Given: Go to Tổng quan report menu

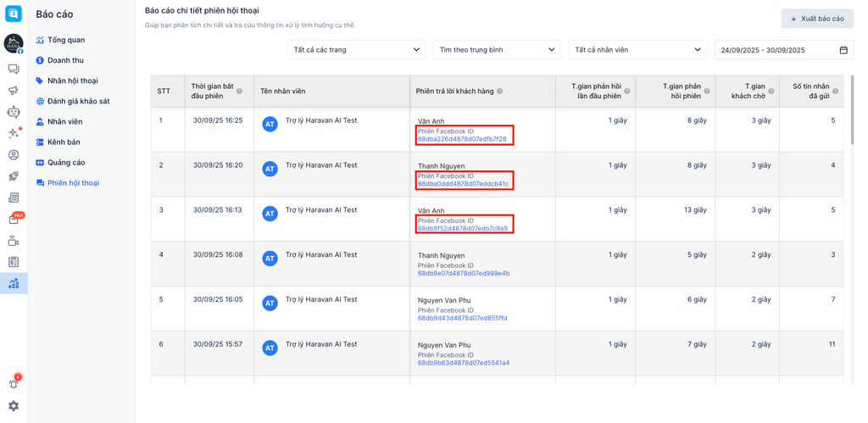Looking at the screenshot, I should coord(66,40).
